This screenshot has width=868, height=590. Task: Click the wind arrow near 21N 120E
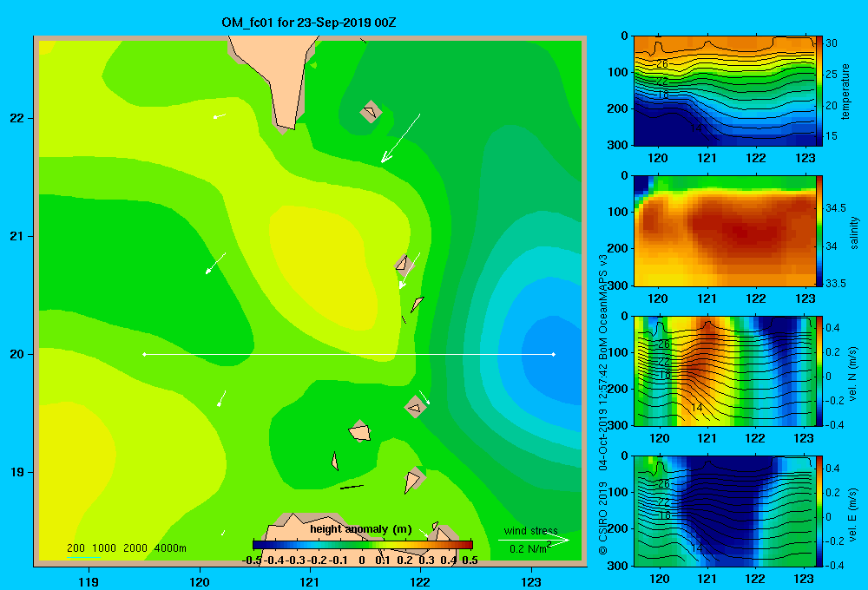coord(215,264)
